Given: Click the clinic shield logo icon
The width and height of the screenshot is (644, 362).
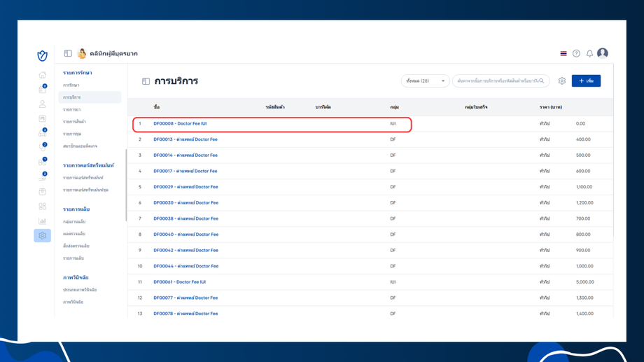Looking at the screenshot, I should [42, 55].
